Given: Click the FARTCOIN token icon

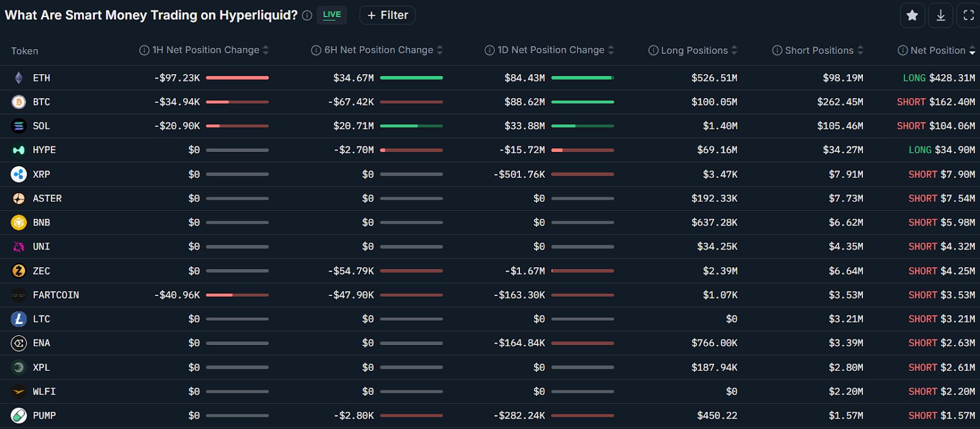Looking at the screenshot, I should [x=19, y=295].
